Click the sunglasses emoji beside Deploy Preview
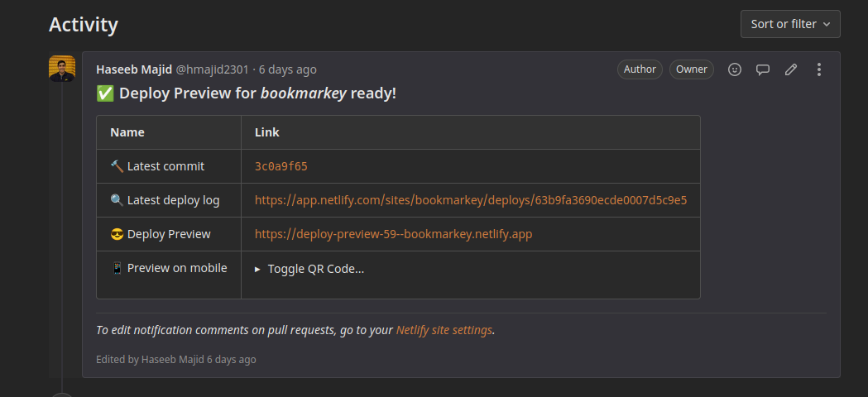Screen dimensions: 868x397 [x=117, y=234]
